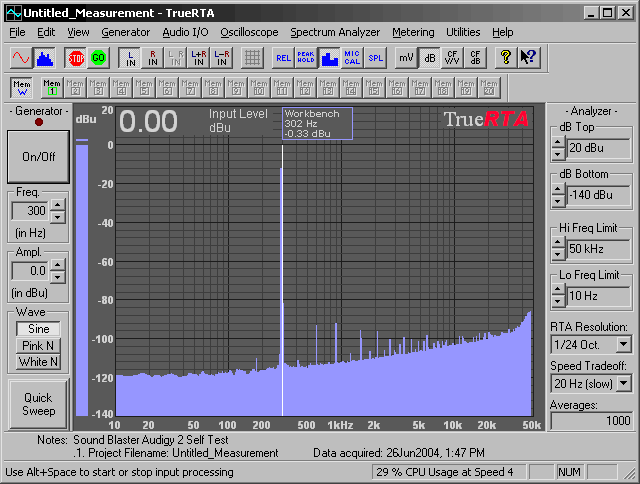Image resolution: width=640 pixels, height=484 pixels.
Task: Select the L-R IN input icon
Action: 222,58
